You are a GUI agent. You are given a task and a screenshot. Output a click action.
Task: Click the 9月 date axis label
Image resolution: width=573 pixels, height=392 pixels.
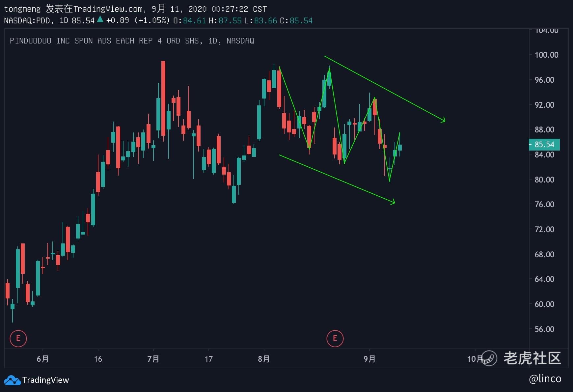click(369, 359)
